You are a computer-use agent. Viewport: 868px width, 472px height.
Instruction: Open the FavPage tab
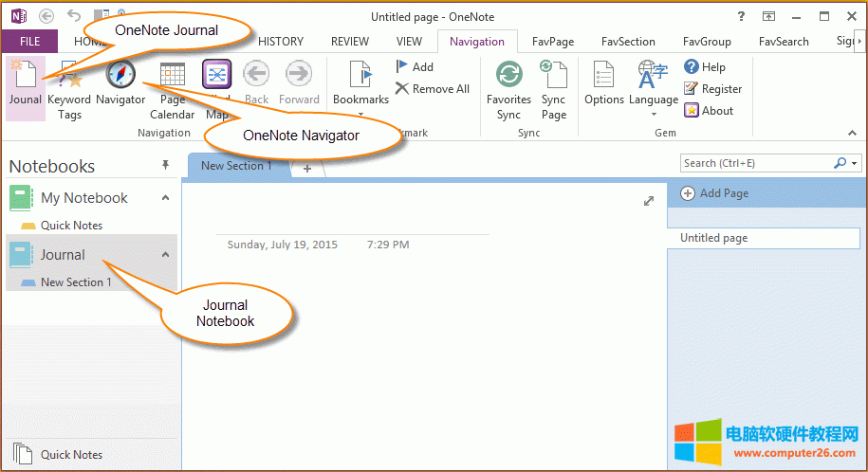pyautogui.click(x=554, y=42)
